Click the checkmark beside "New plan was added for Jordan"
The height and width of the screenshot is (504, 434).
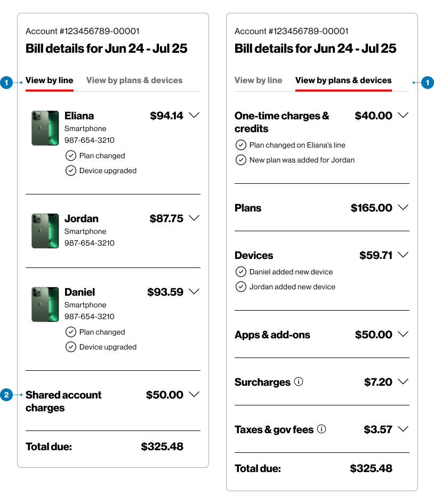pos(240,160)
